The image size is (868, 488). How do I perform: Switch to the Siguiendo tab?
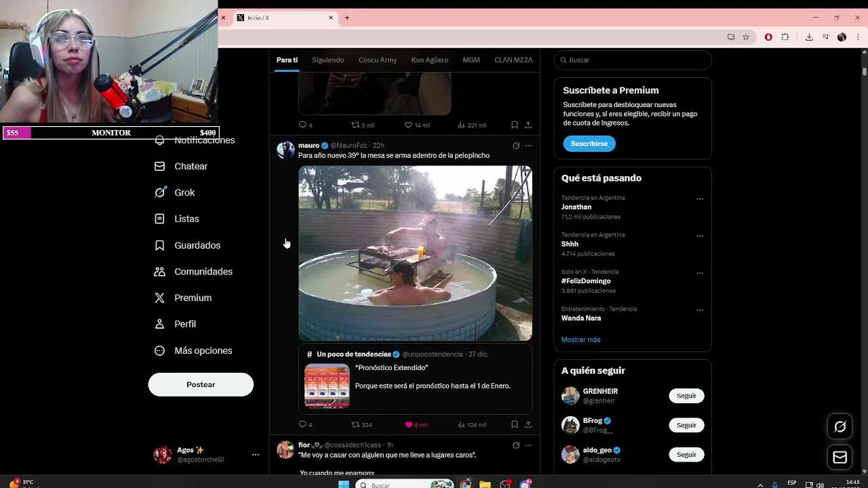[x=328, y=60]
